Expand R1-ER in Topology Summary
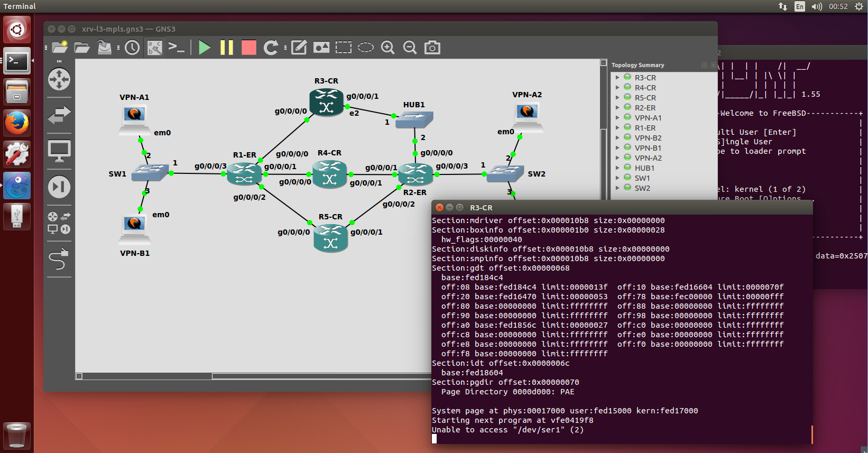 (617, 128)
